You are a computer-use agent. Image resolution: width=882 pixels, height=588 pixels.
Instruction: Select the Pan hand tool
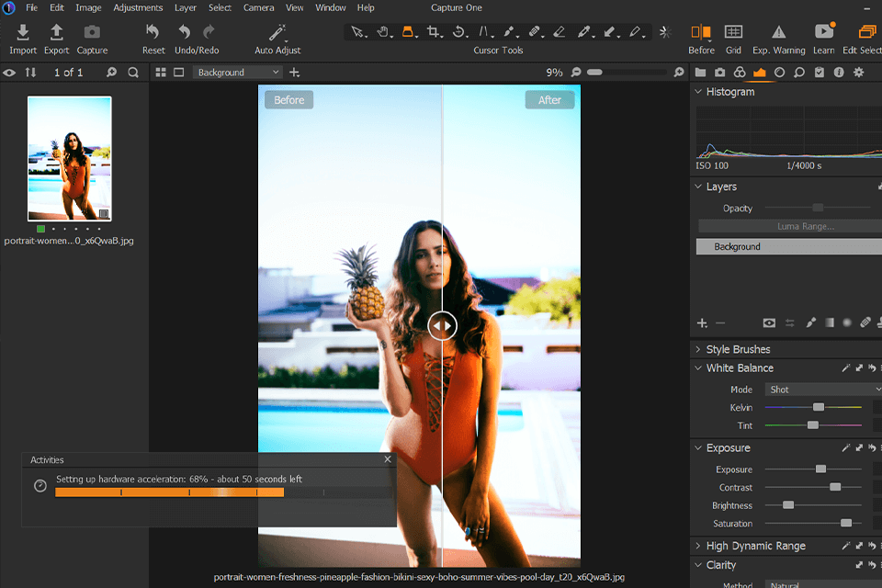pyautogui.click(x=382, y=31)
